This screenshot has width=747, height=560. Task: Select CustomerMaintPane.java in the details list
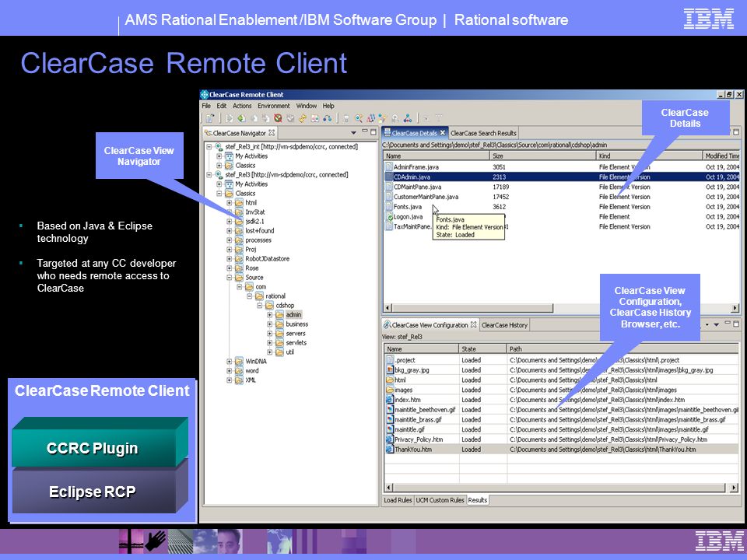562,197
